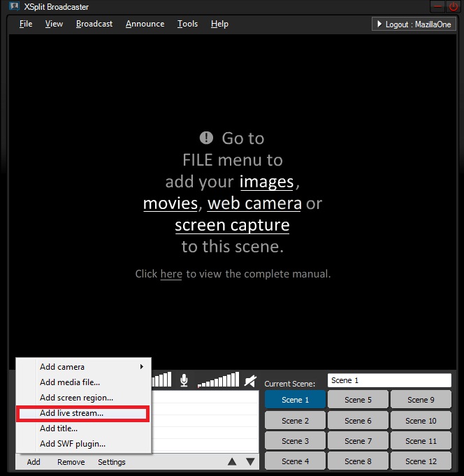Open the View menu
The height and width of the screenshot is (476, 464).
54,24
